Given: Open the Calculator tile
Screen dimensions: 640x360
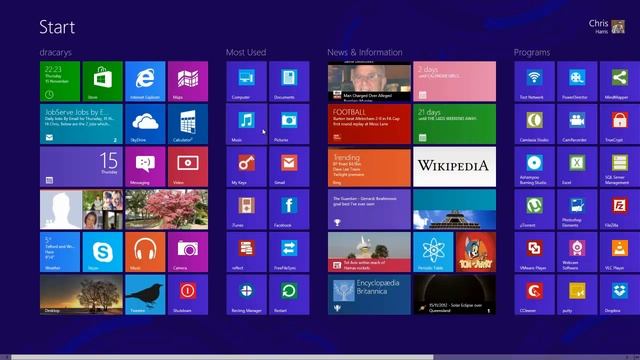Looking at the screenshot, I should (188, 124).
